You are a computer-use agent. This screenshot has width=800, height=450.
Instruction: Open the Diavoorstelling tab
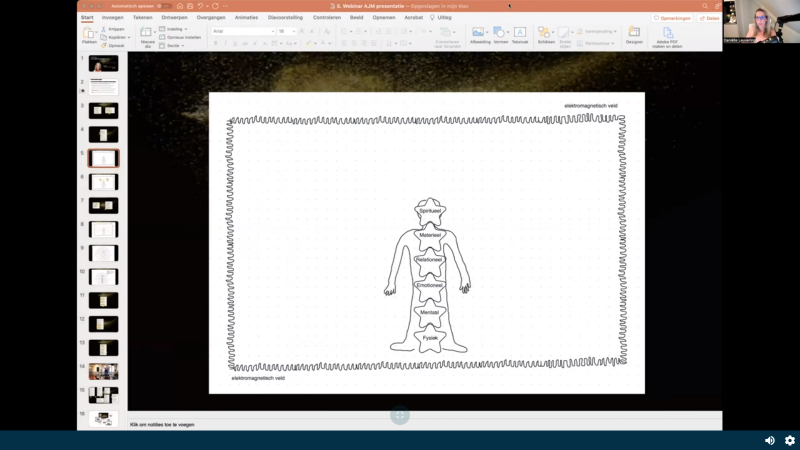(285, 17)
